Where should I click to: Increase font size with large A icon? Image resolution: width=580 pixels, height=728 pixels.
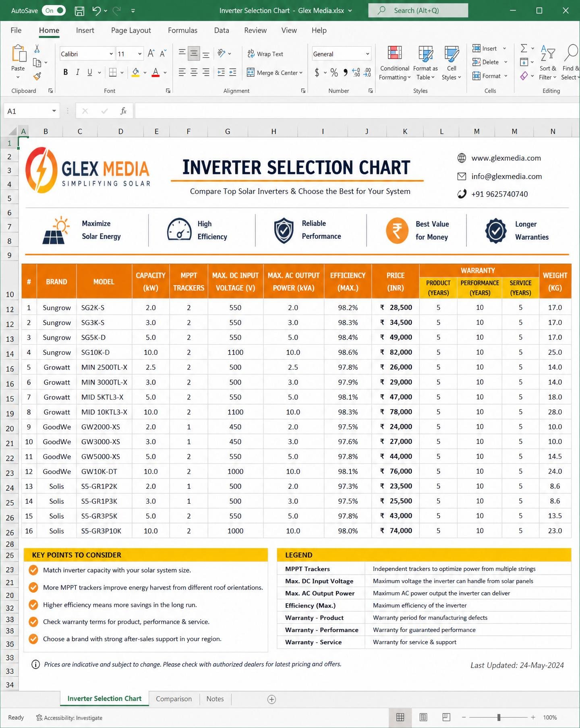click(151, 54)
